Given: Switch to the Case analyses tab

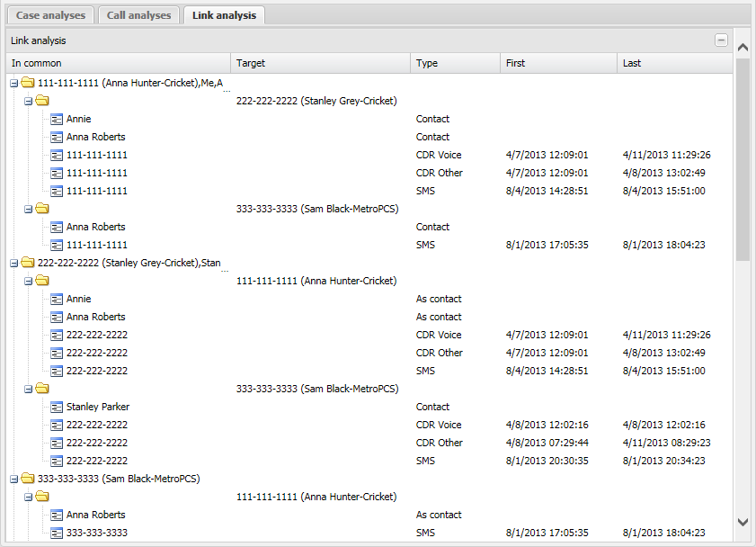Looking at the screenshot, I should (50, 15).
